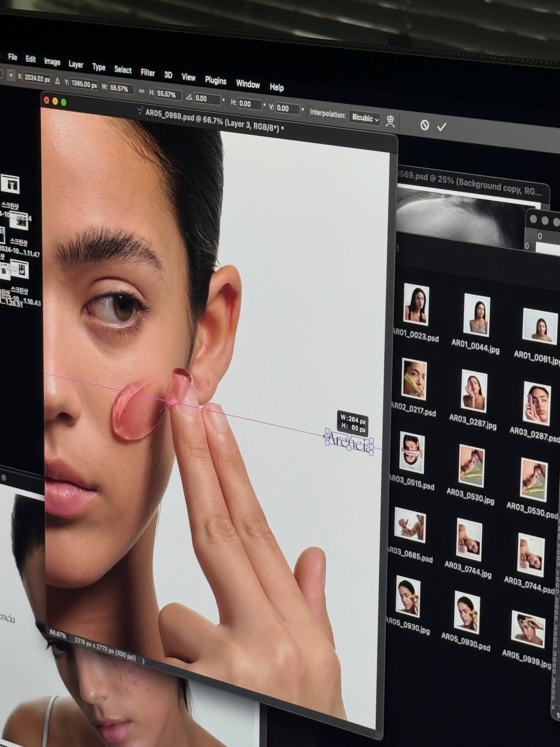Open the Window menu
Screen dimensions: 560x747
(248, 84)
